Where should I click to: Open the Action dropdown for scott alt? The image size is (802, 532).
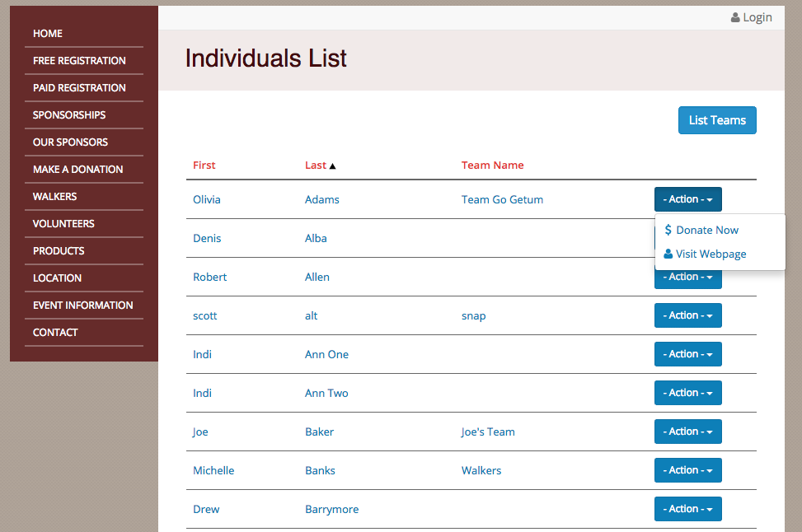(688, 315)
